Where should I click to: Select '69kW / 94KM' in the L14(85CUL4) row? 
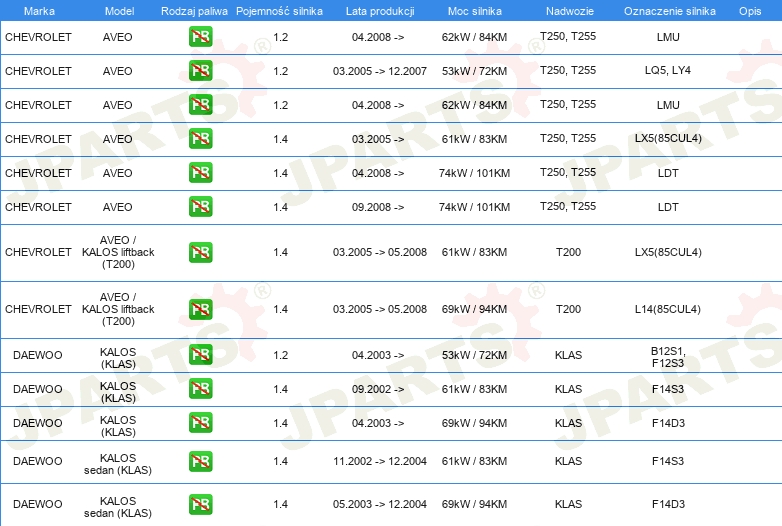click(474, 309)
